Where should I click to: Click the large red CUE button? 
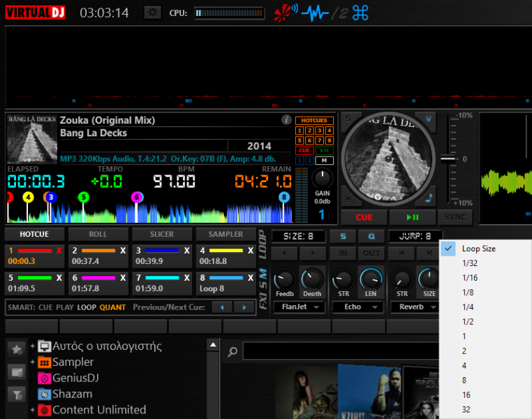(x=364, y=217)
